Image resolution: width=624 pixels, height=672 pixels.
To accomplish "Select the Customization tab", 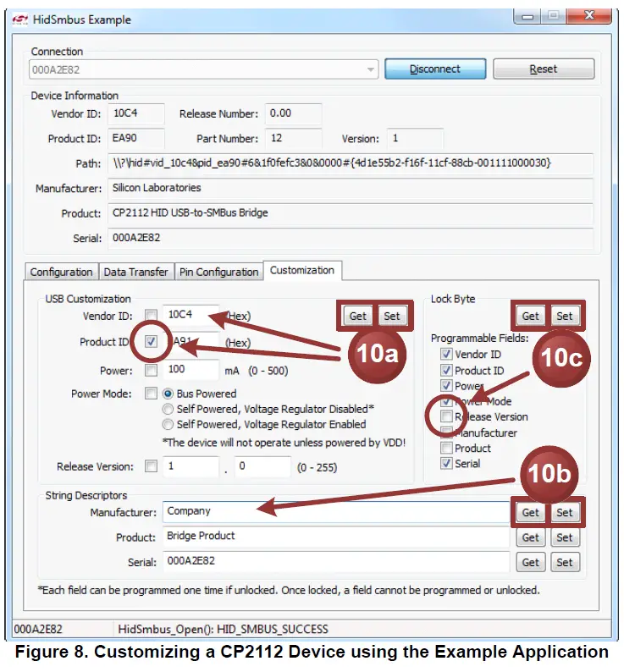I will click(302, 271).
